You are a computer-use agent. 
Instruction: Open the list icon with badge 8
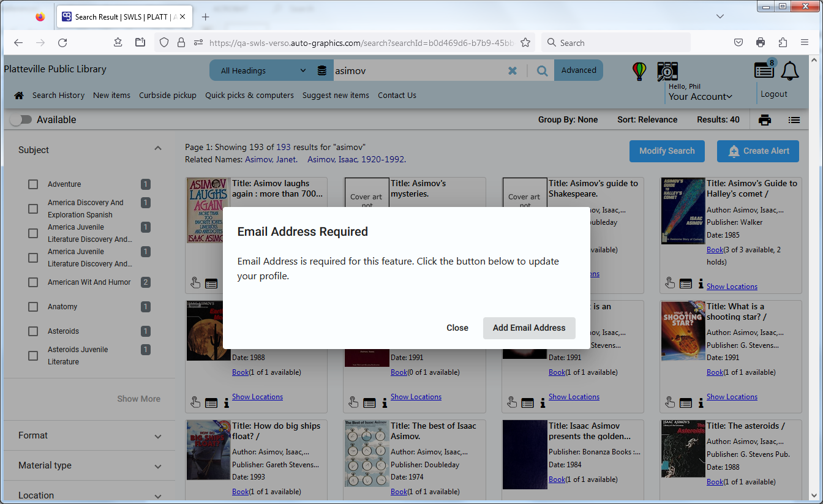click(764, 70)
